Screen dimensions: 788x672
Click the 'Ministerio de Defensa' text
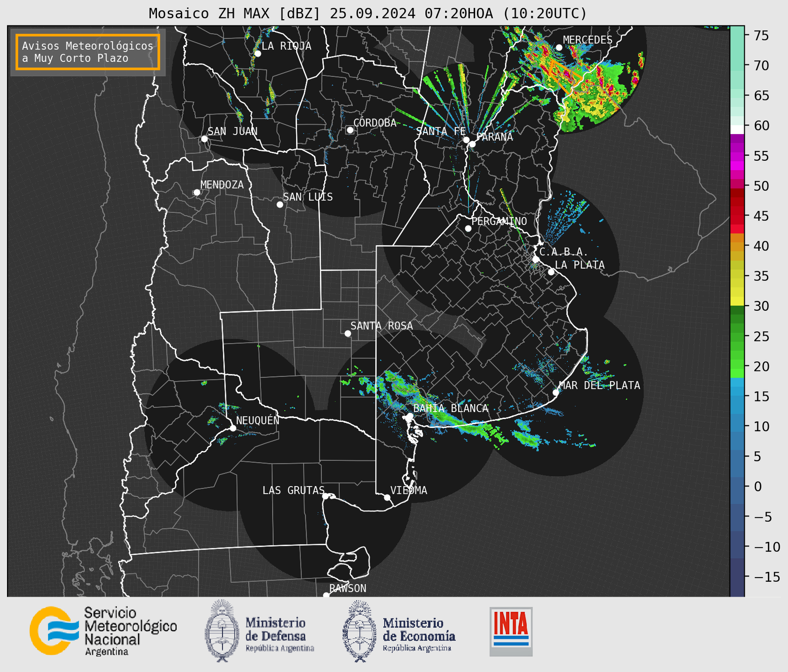[x=276, y=629]
